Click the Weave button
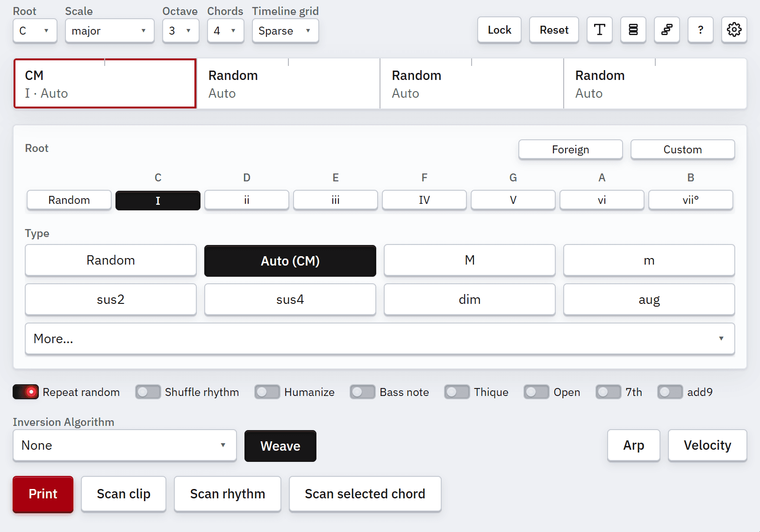 pyautogui.click(x=280, y=446)
